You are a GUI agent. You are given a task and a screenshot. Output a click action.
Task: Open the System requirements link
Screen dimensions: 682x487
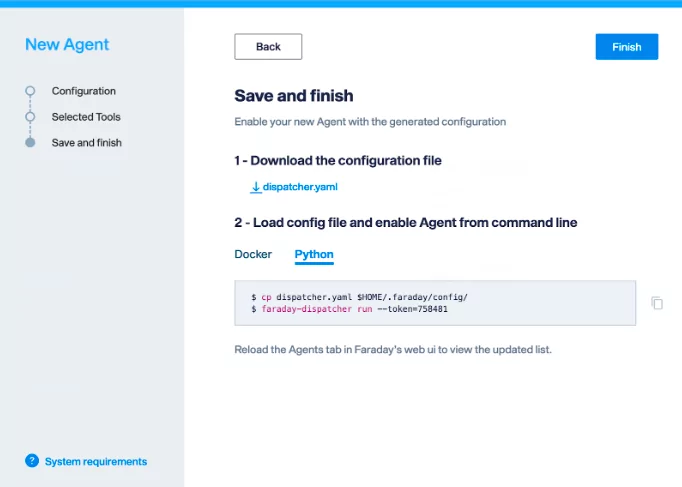[x=96, y=461]
